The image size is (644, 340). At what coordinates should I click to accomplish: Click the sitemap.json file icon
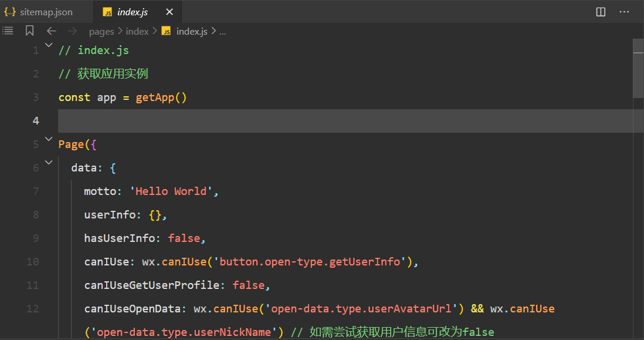[x=10, y=12]
